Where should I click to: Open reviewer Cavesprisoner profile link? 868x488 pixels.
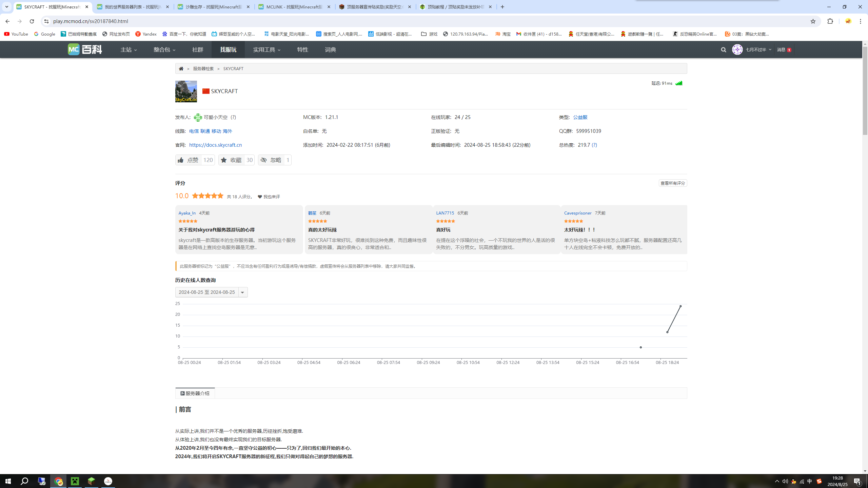tap(578, 213)
